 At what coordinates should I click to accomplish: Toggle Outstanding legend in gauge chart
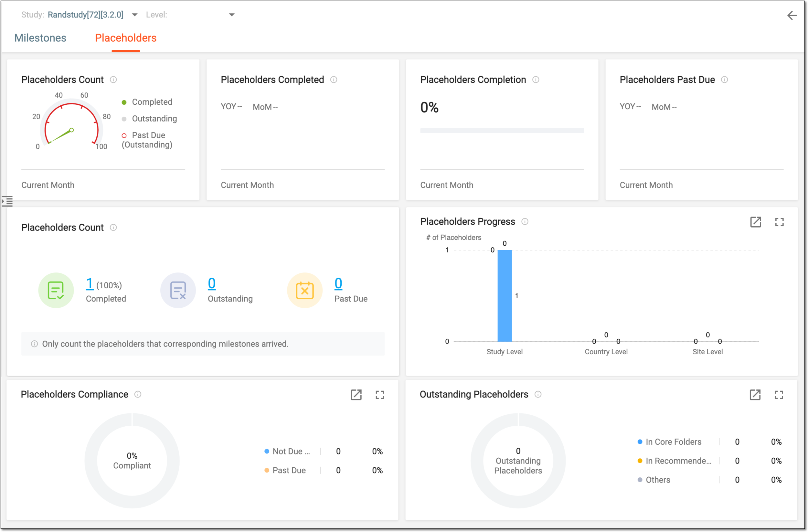pos(149,119)
